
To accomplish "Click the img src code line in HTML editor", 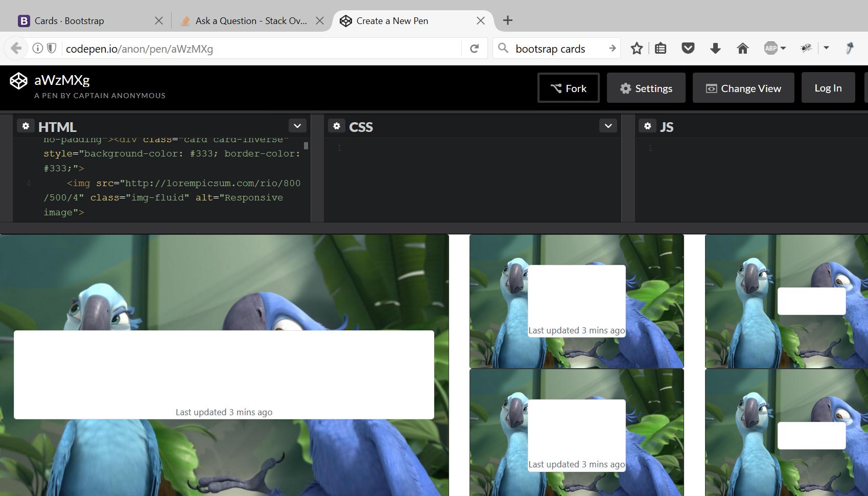I will pyautogui.click(x=172, y=197).
